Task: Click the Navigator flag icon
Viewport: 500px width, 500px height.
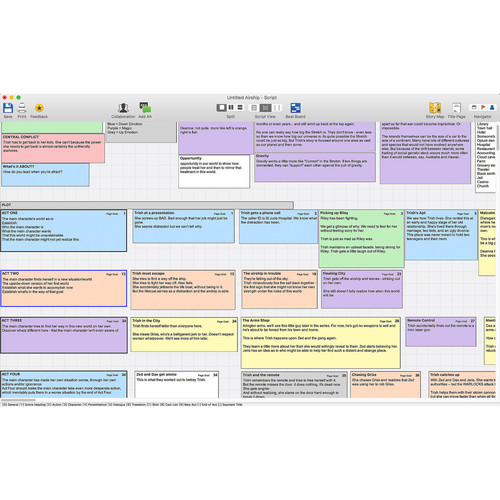Action: (483, 107)
